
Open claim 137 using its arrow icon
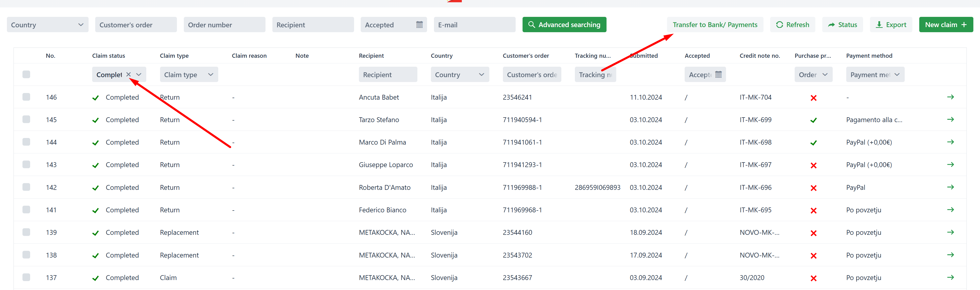click(x=950, y=277)
